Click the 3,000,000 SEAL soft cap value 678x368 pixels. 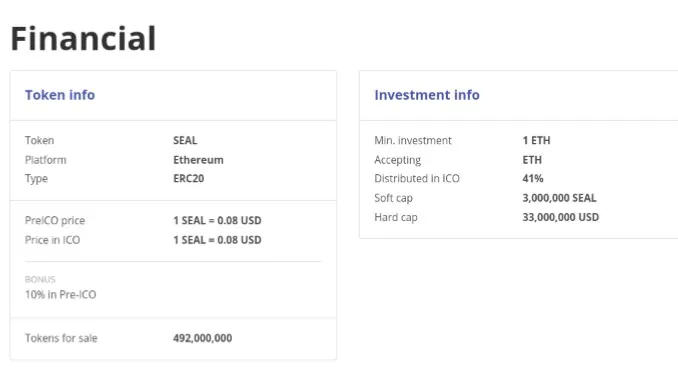point(560,198)
